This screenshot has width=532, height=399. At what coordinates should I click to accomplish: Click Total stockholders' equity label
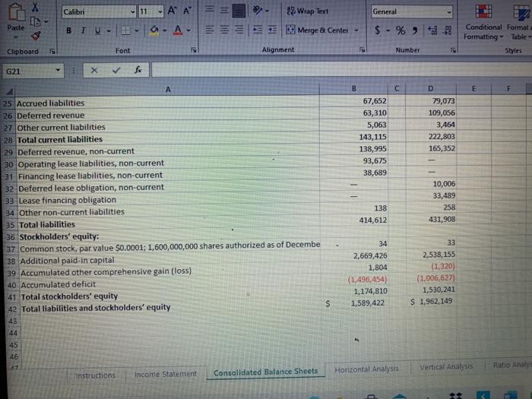(x=69, y=296)
